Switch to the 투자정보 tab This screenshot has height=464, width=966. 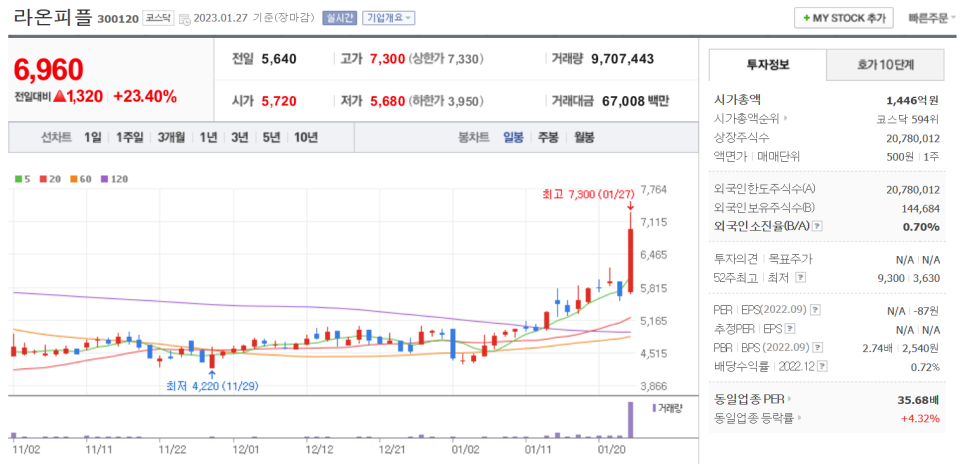tap(768, 65)
